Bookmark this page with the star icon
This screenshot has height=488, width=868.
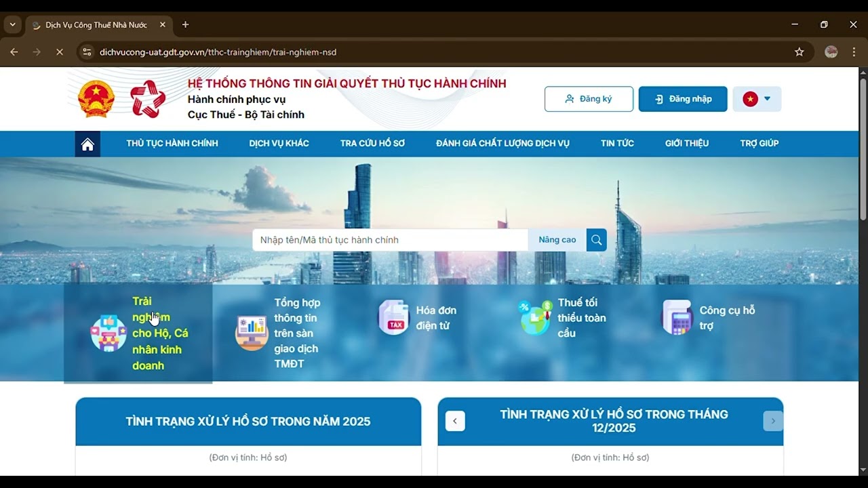point(800,52)
